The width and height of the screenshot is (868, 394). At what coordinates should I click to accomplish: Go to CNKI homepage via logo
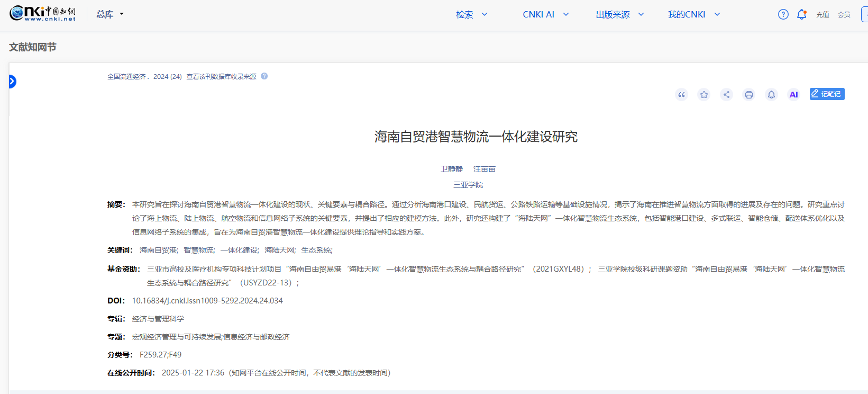(x=43, y=13)
